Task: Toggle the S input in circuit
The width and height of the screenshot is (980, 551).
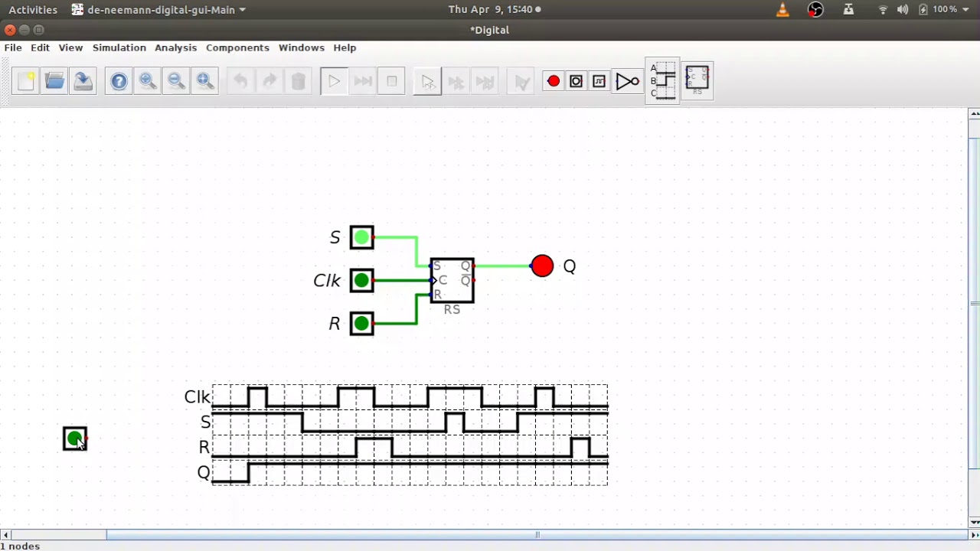Action: click(361, 237)
